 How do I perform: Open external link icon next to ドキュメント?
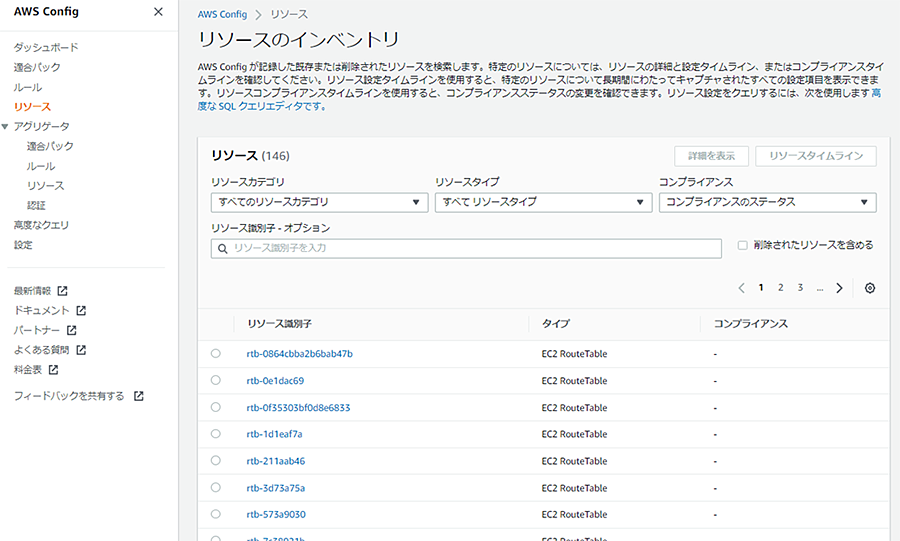(81, 310)
